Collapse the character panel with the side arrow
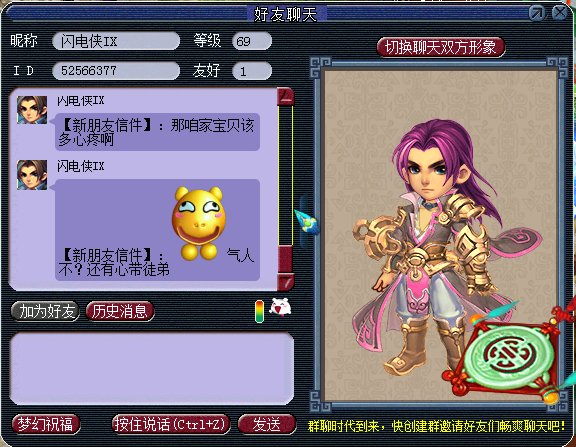 [x=306, y=221]
